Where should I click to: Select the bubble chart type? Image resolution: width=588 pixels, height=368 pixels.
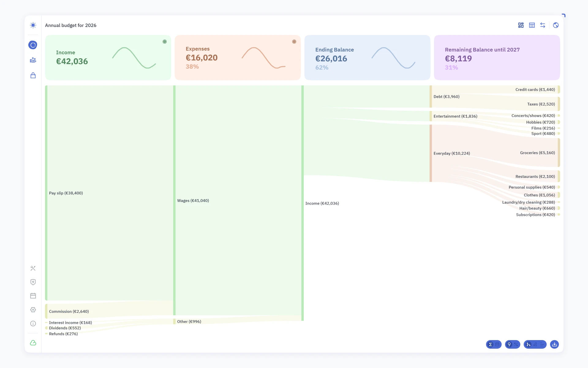(535, 344)
